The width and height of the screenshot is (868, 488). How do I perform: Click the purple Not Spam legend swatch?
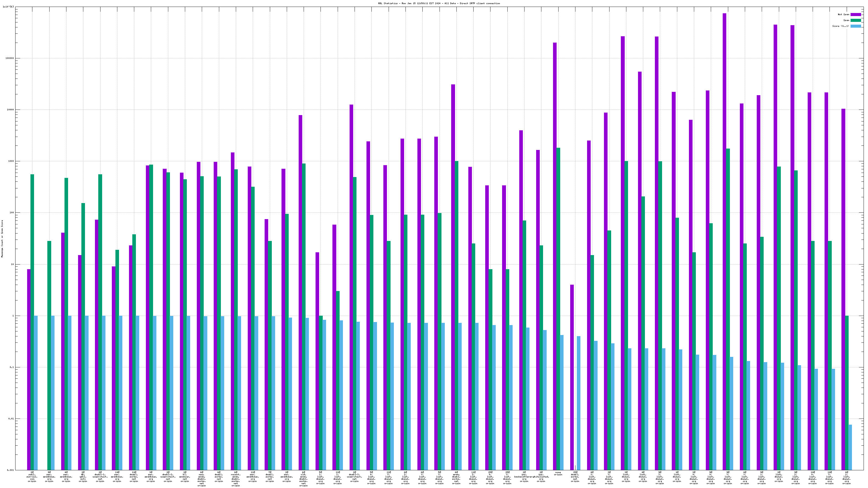tap(856, 14)
